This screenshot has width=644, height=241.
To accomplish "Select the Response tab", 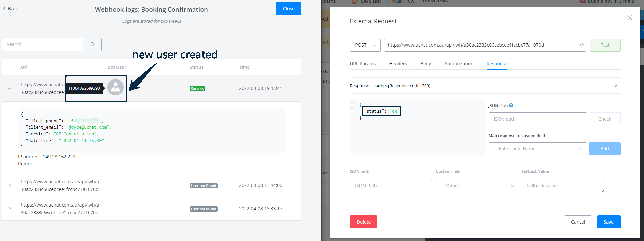I will coord(497,64).
